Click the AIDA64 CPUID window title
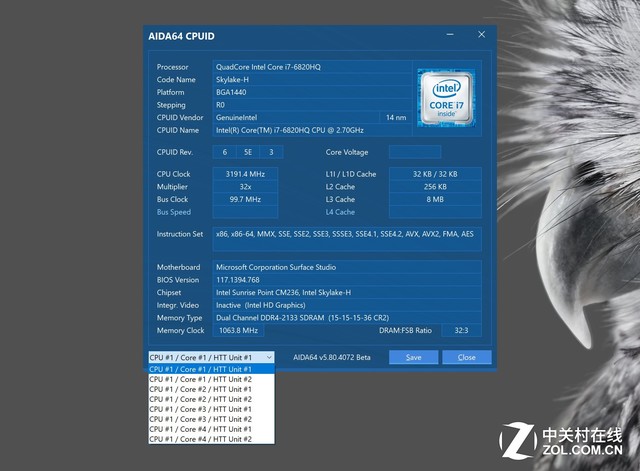640x471 pixels. (x=181, y=36)
